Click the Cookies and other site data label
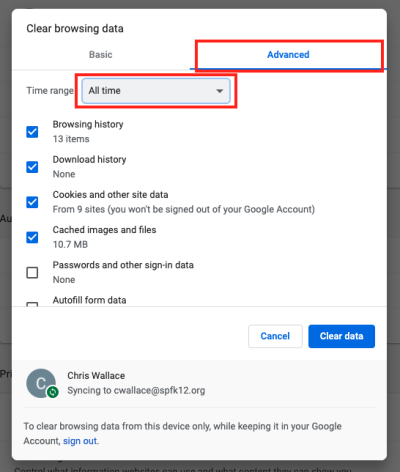400x472 pixels. (110, 195)
